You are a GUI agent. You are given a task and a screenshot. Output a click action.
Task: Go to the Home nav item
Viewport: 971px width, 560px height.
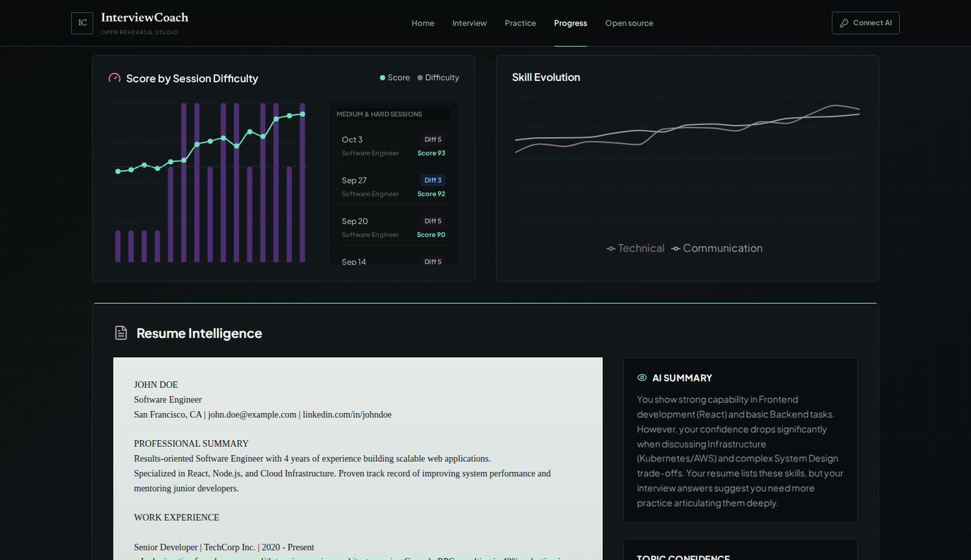tap(423, 23)
